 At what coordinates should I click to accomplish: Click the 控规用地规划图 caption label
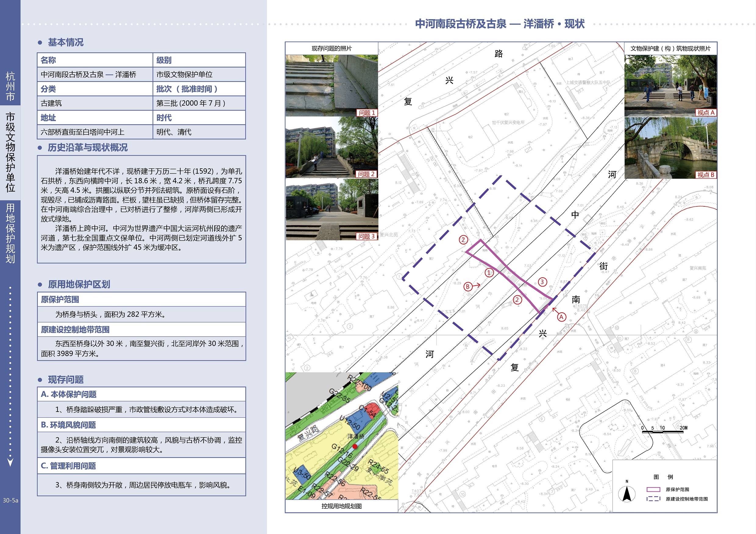click(x=342, y=506)
